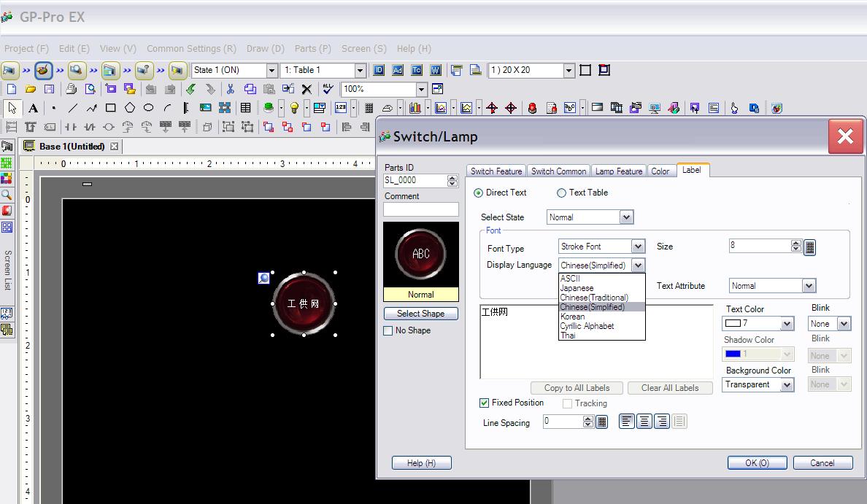867x504 pixels.
Task: Select the Text Table radio button
Action: pos(562,193)
